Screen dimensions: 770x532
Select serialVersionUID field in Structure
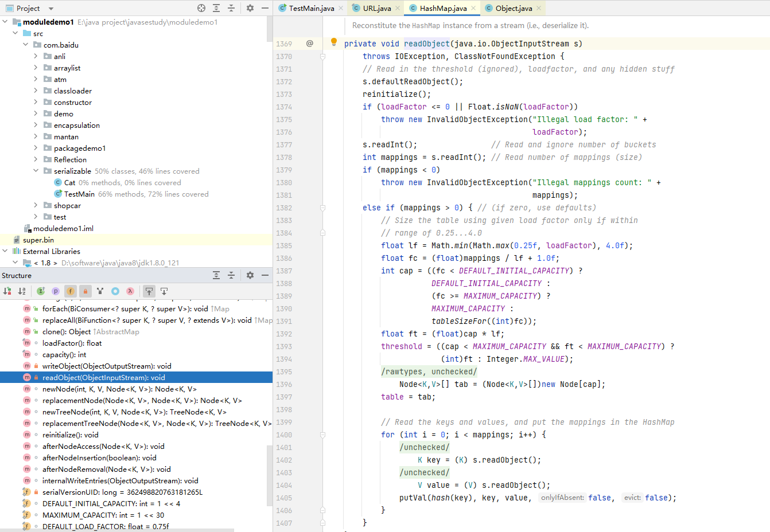tap(122, 492)
